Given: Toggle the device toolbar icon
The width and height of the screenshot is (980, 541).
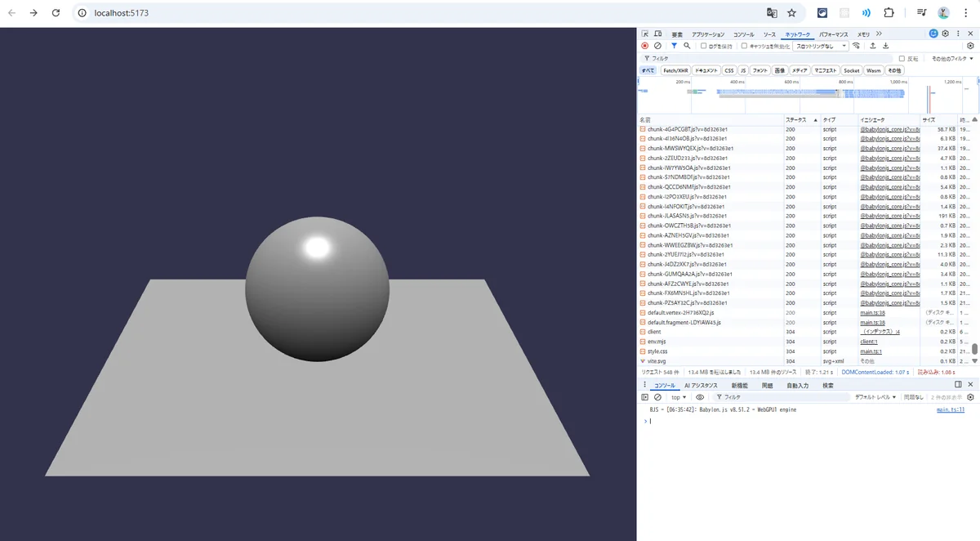Looking at the screenshot, I should pyautogui.click(x=657, y=34).
